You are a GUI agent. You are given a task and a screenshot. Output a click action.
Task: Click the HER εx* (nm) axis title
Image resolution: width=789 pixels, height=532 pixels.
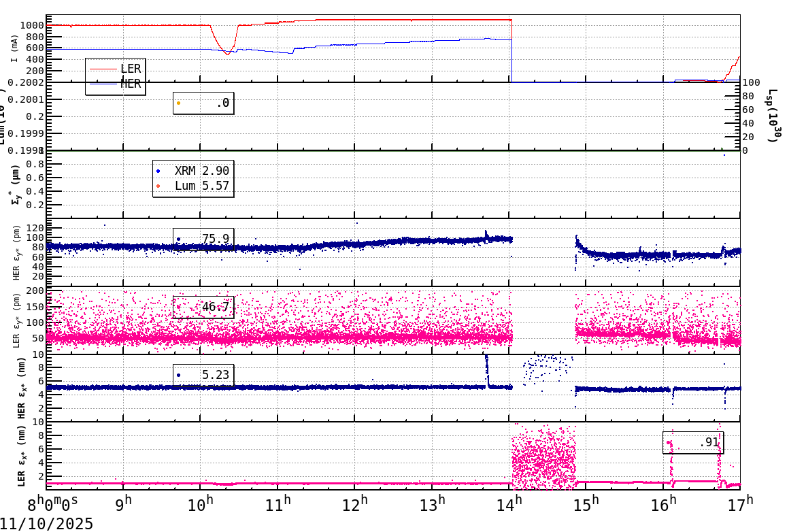point(21,388)
